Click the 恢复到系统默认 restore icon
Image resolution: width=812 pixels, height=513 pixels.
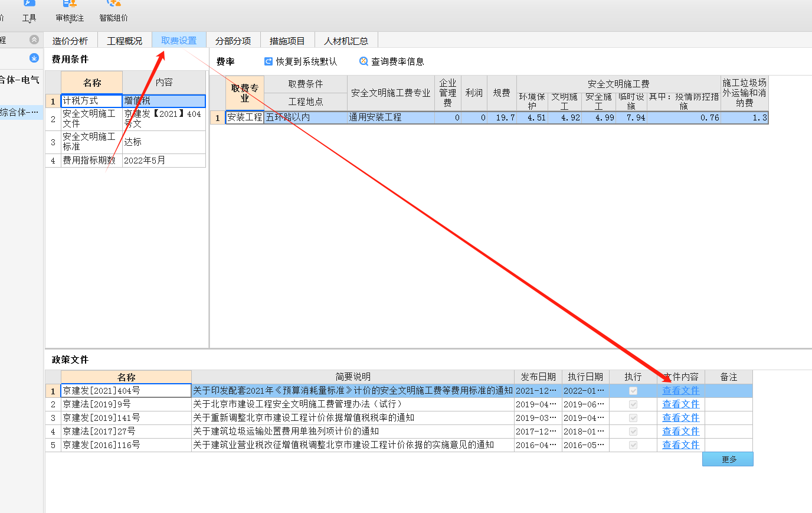[269, 61]
